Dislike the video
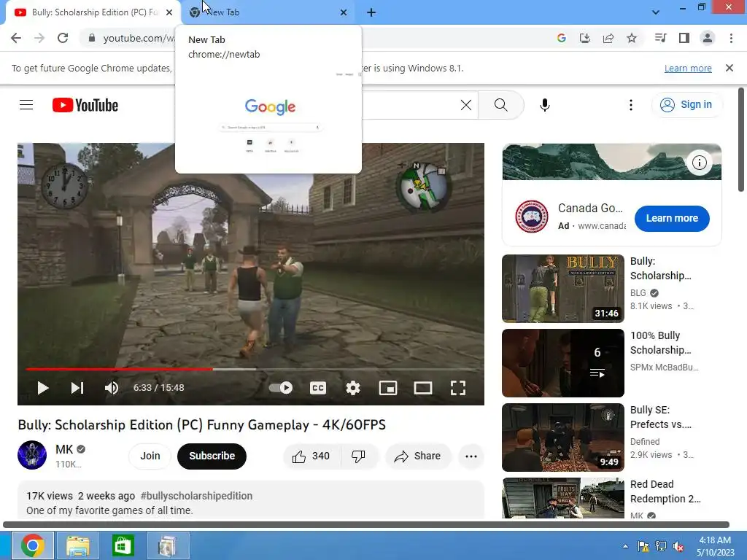 coord(359,456)
